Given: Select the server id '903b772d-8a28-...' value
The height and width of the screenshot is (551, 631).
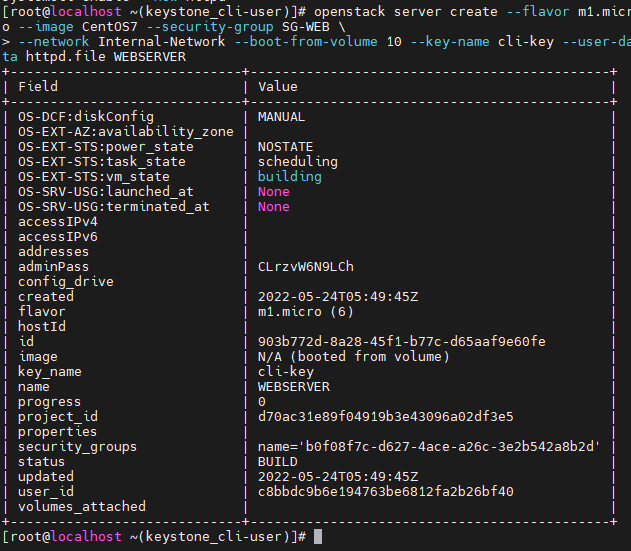Looking at the screenshot, I should pyautogui.click(x=402, y=341).
